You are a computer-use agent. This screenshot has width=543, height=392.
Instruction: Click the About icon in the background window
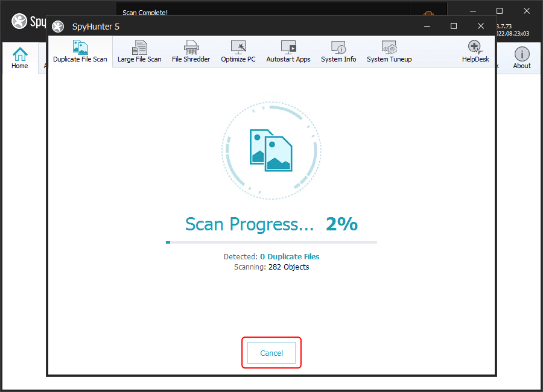(522, 58)
